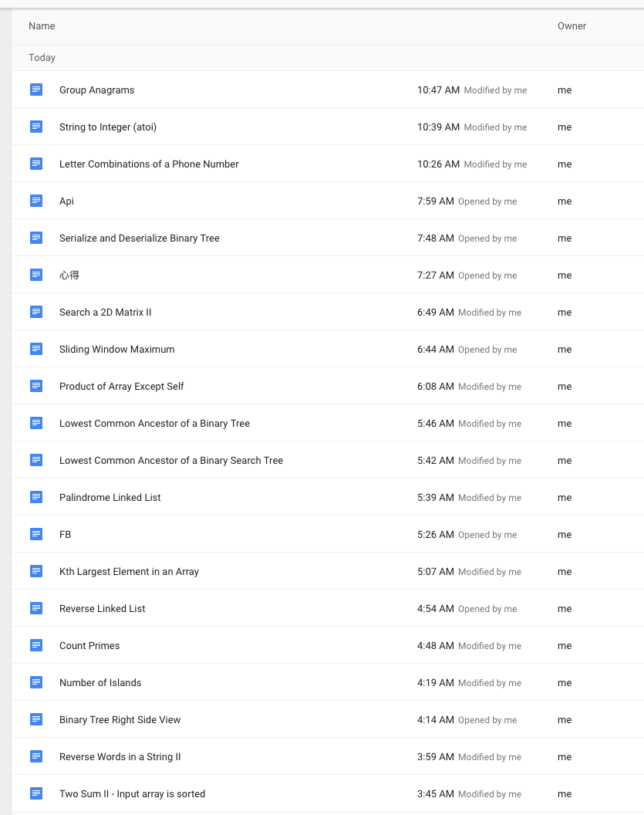This screenshot has width=644, height=815.
Task: Click the document icon beside Api
Action: click(x=35, y=201)
